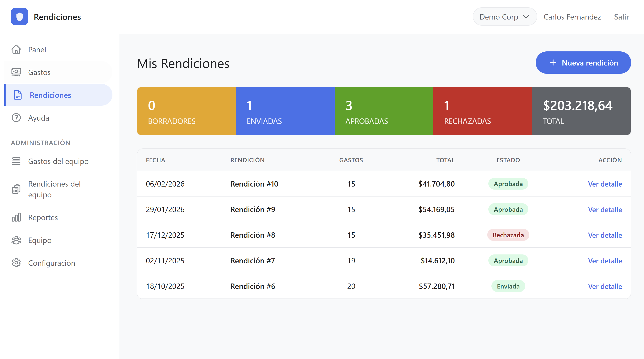Click the Rendición column header
This screenshot has height=359, width=644.
247,160
